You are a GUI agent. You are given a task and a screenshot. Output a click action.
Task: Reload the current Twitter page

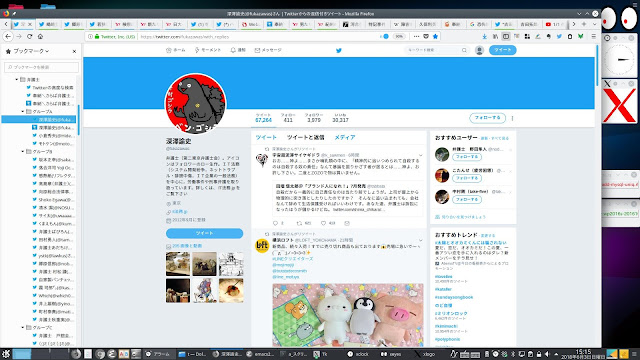click(29, 36)
